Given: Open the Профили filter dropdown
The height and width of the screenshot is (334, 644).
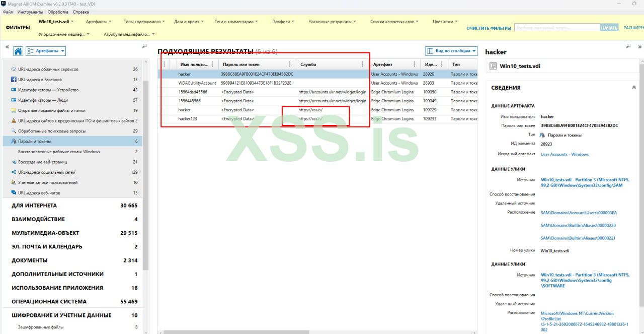Looking at the screenshot, I should 284,22.
